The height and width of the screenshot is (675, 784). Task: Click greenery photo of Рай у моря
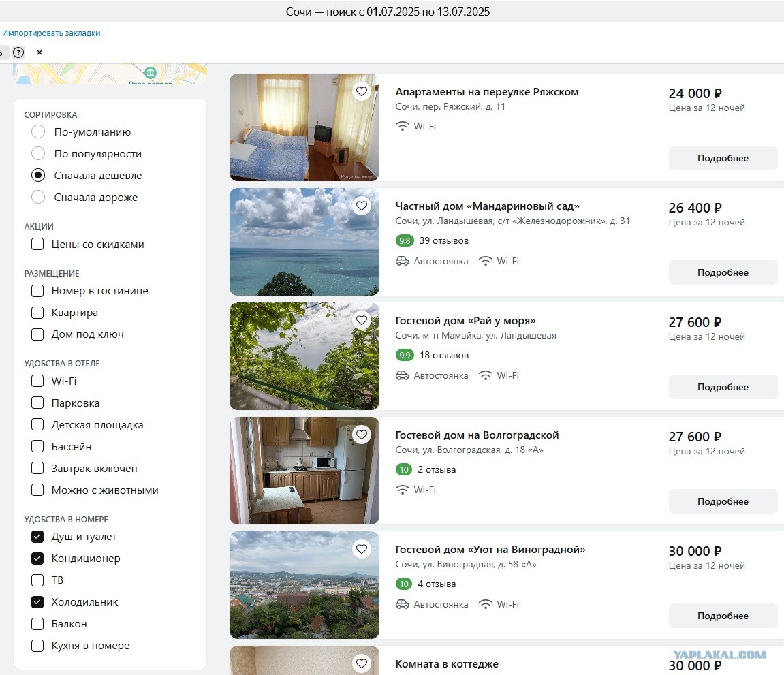tap(304, 356)
